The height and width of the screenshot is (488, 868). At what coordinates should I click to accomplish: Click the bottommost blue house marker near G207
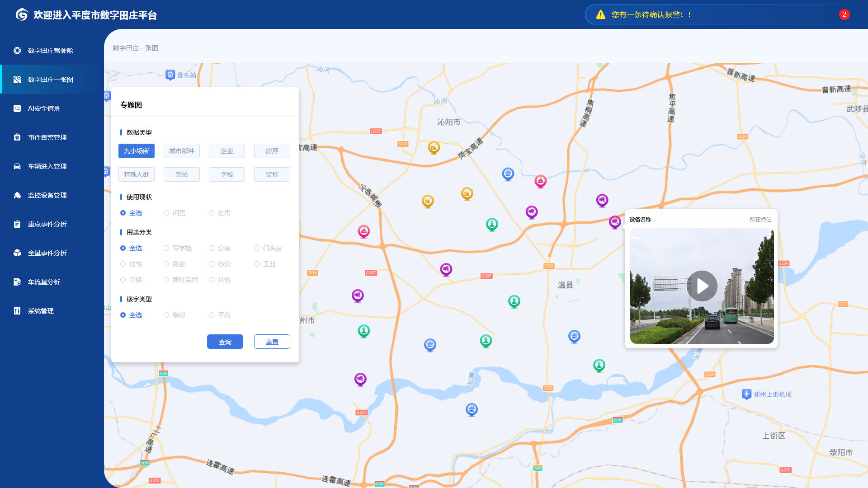tap(472, 409)
